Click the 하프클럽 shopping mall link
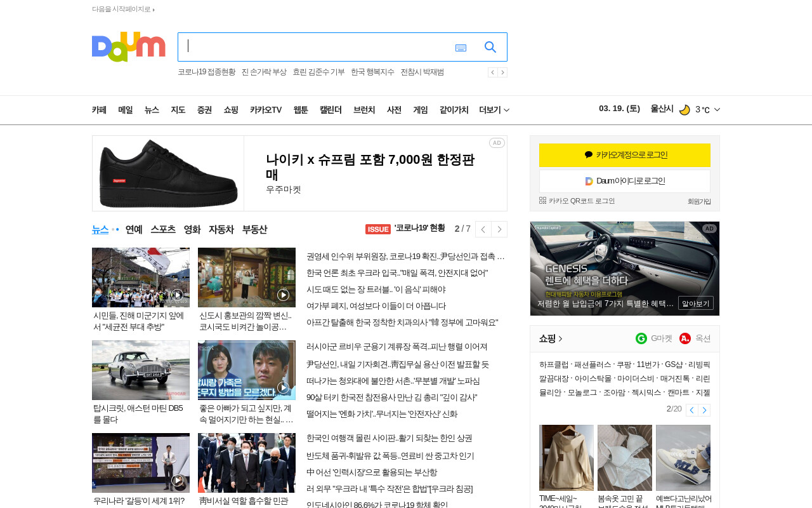The width and height of the screenshot is (812, 508). [x=554, y=364]
